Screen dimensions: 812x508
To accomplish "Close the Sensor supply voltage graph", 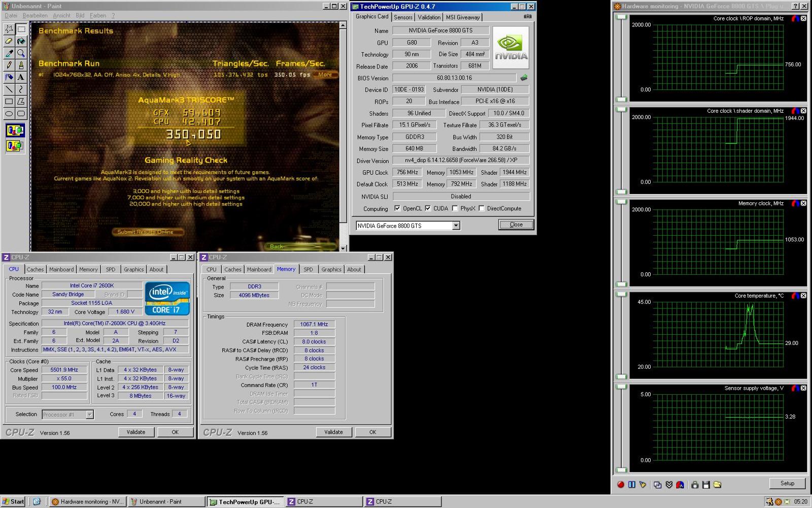I will [803, 388].
